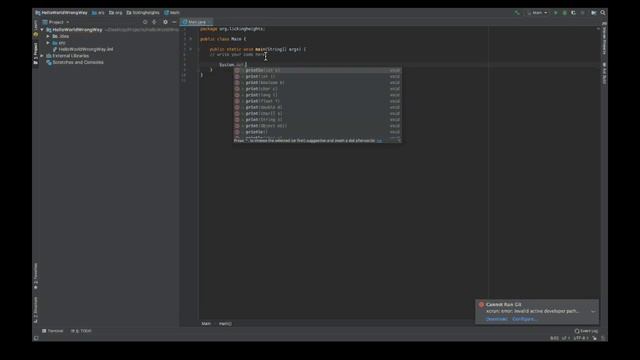Open Search Everywhere magnifier icon
The image size is (640, 360).
[603, 13]
